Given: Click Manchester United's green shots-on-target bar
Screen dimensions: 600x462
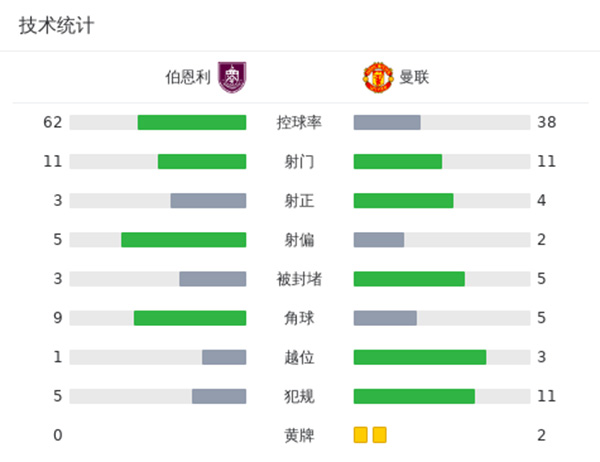Looking at the screenshot, I should point(403,200).
